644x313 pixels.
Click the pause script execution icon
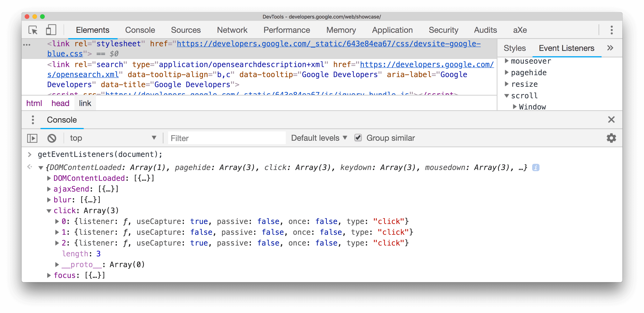32,138
